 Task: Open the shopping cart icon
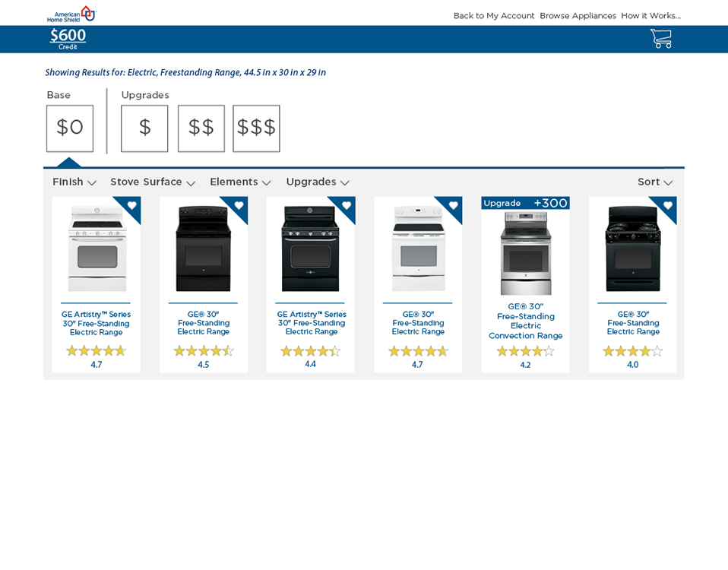coord(661,39)
